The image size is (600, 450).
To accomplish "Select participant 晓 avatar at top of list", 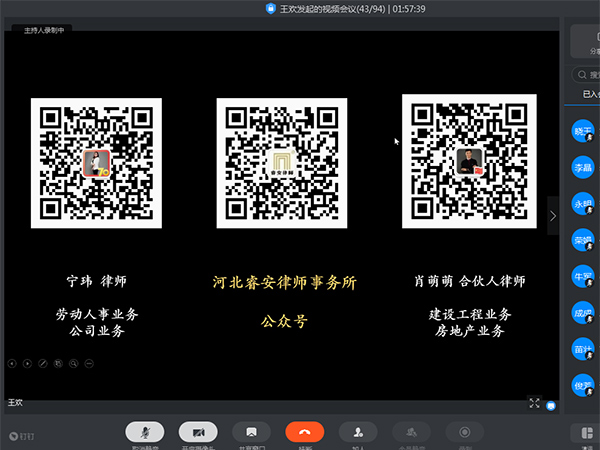I will 583,131.
